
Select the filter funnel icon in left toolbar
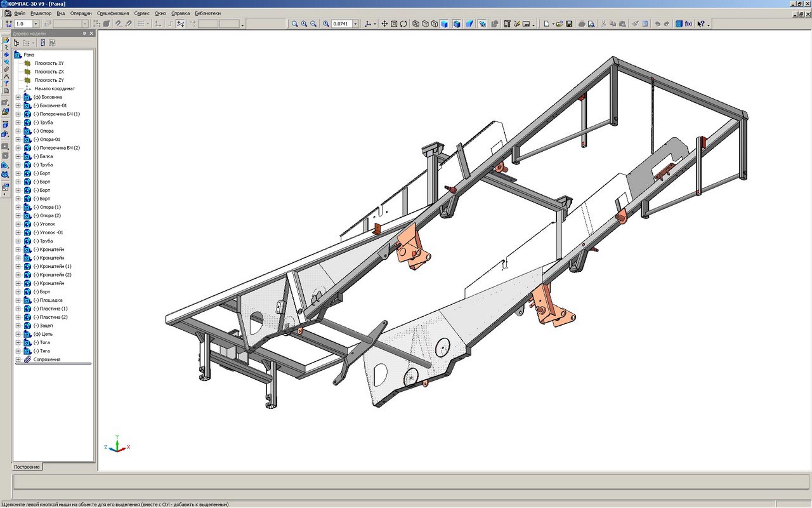point(6,83)
